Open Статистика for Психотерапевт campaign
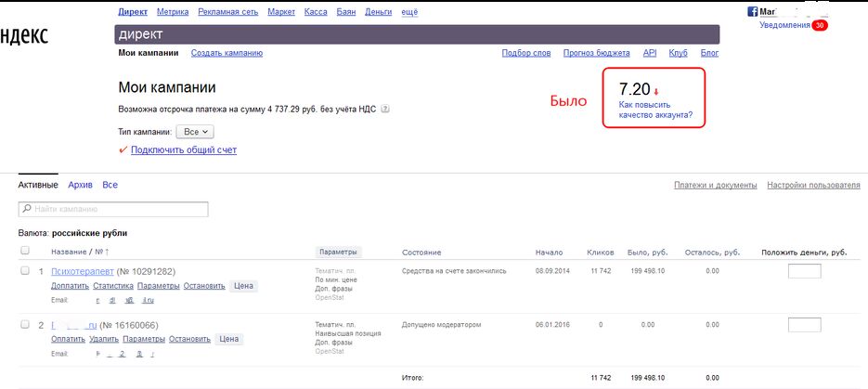 click(x=113, y=286)
